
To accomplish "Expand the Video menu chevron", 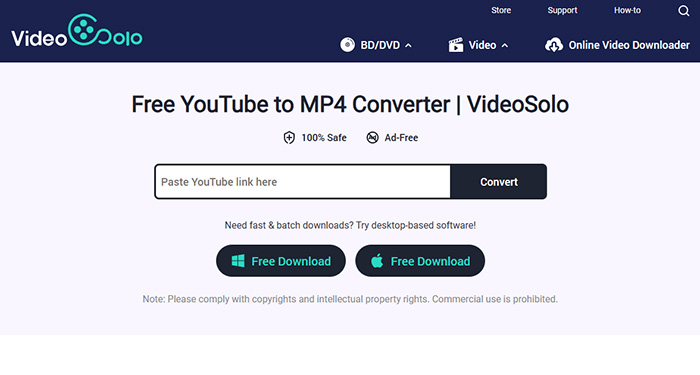I will pyautogui.click(x=505, y=46).
